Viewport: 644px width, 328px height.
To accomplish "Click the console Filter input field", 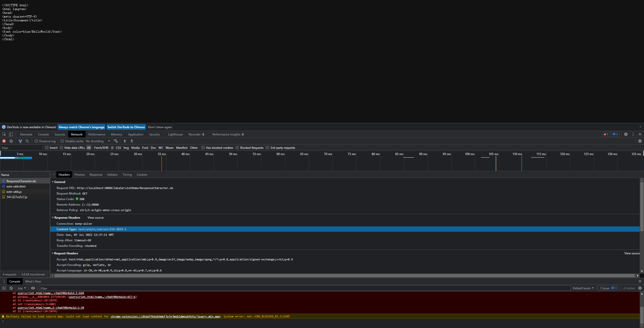I will (305, 288).
